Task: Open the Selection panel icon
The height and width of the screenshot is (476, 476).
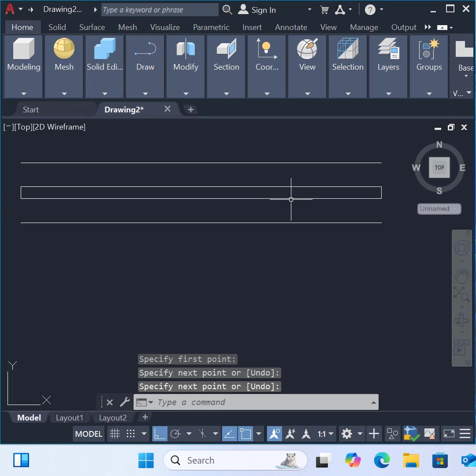Action: tap(348, 48)
